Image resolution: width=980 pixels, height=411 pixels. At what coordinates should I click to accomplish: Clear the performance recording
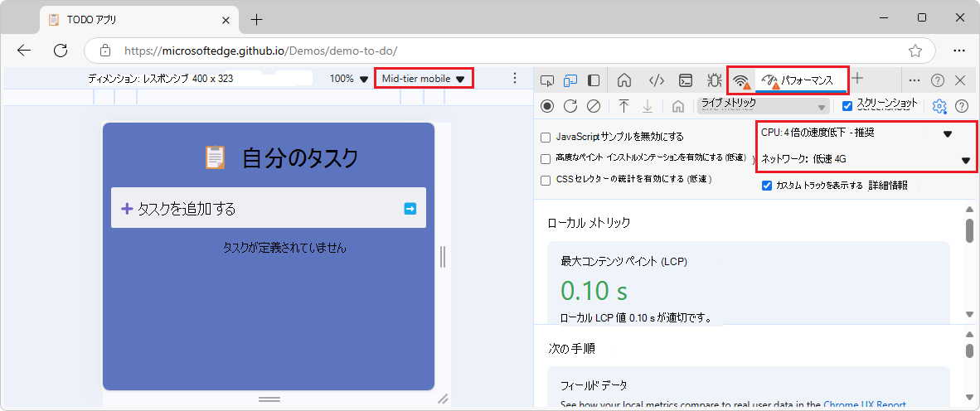(594, 106)
